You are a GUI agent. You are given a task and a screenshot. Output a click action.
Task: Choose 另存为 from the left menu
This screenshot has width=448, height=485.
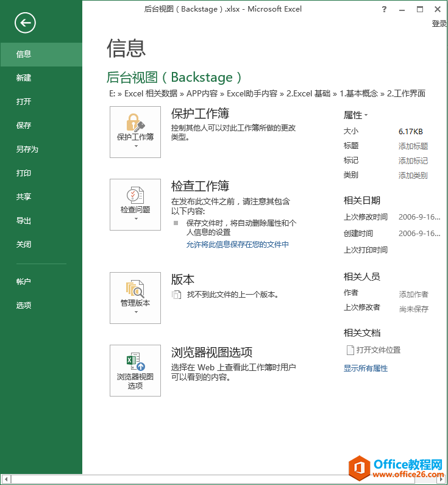27,149
